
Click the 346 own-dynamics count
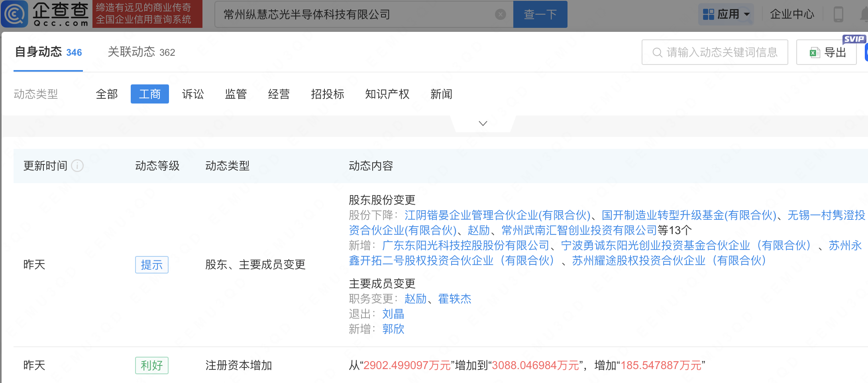click(74, 53)
